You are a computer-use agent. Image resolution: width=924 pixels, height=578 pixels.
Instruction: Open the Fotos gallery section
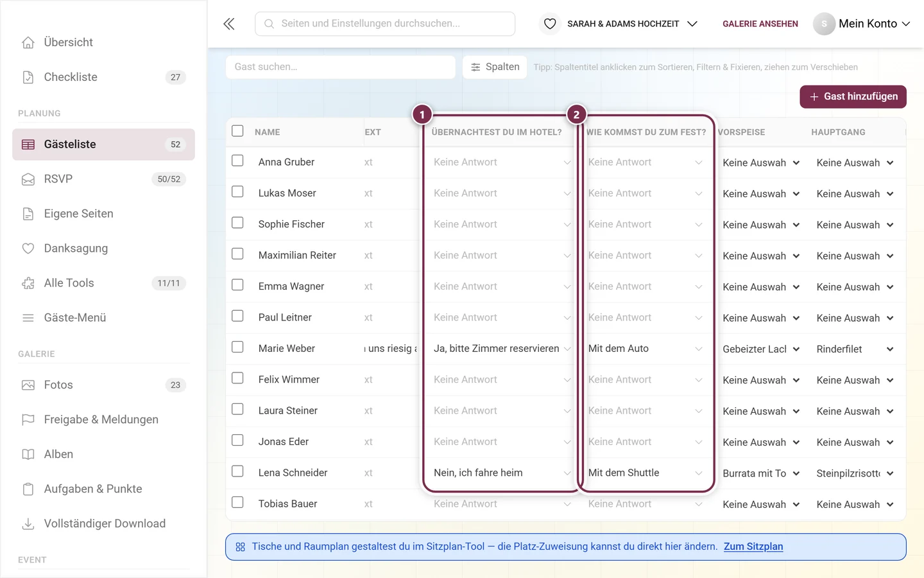pyautogui.click(x=103, y=385)
